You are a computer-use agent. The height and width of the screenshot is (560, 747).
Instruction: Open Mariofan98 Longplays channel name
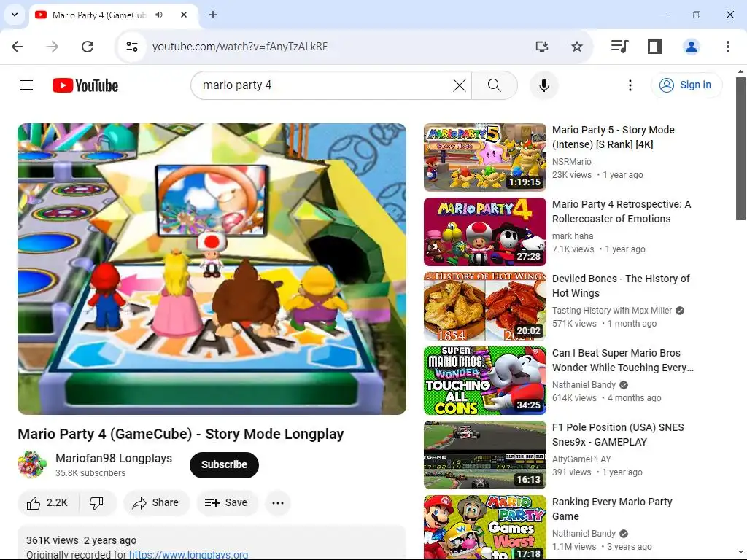(x=114, y=458)
